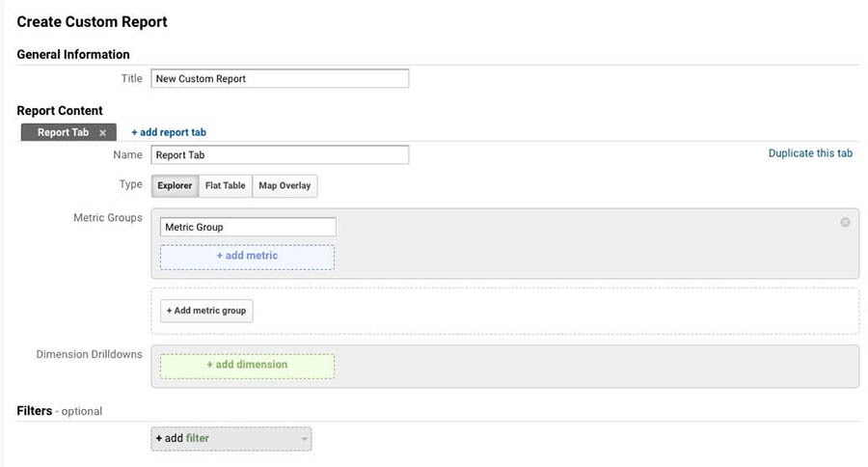The image size is (868, 467).
Task: Click the + Add metric group button
Action: [x=206, y=311]
